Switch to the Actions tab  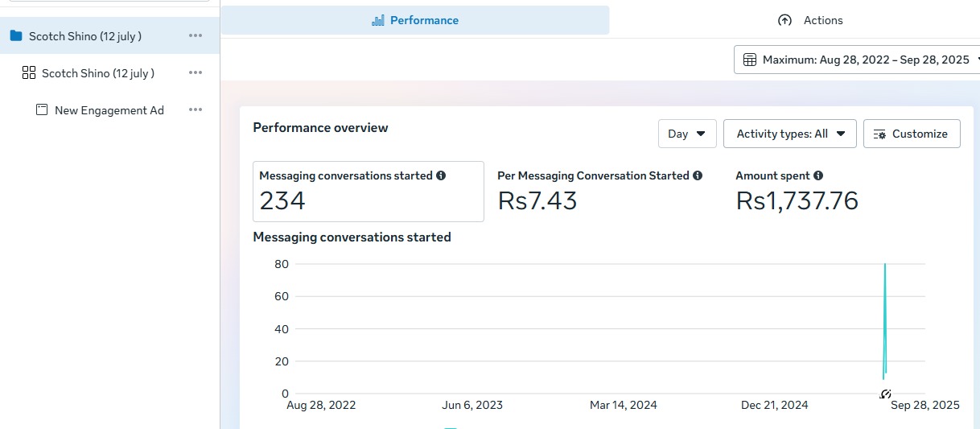tap(810, 20)
